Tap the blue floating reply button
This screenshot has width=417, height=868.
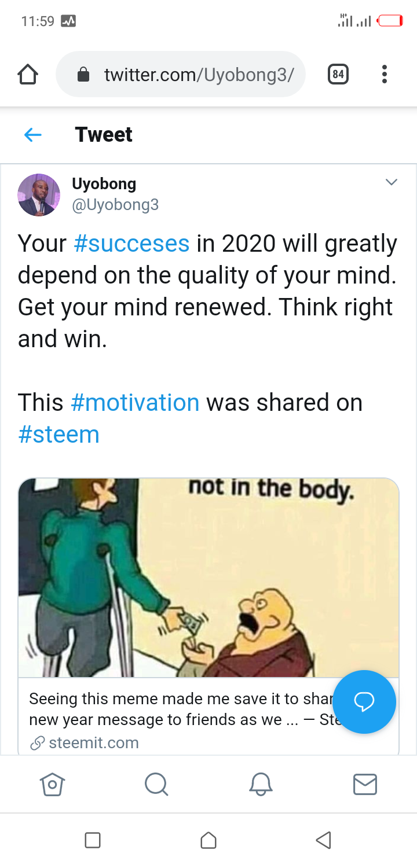364,702
